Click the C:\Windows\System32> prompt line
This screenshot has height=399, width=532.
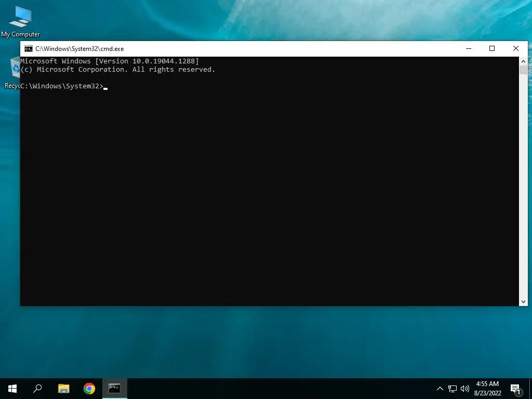click(x=62, y=86)
